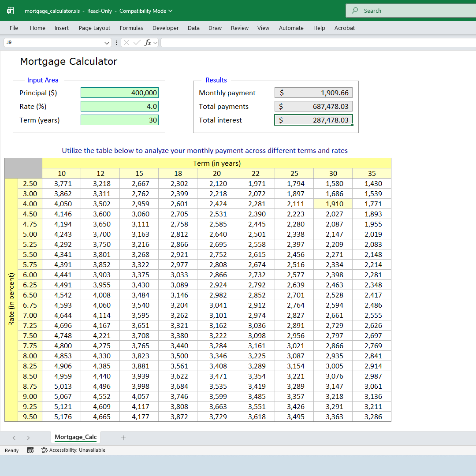Click the Excel application icon top left

pos(10,10)
